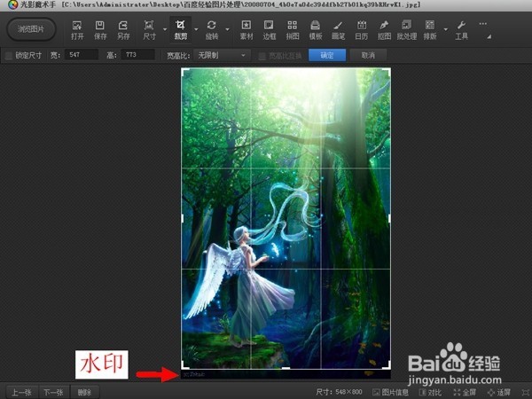Open the 拼图 collage tool

pyautogui.click(x=292, y=30)
